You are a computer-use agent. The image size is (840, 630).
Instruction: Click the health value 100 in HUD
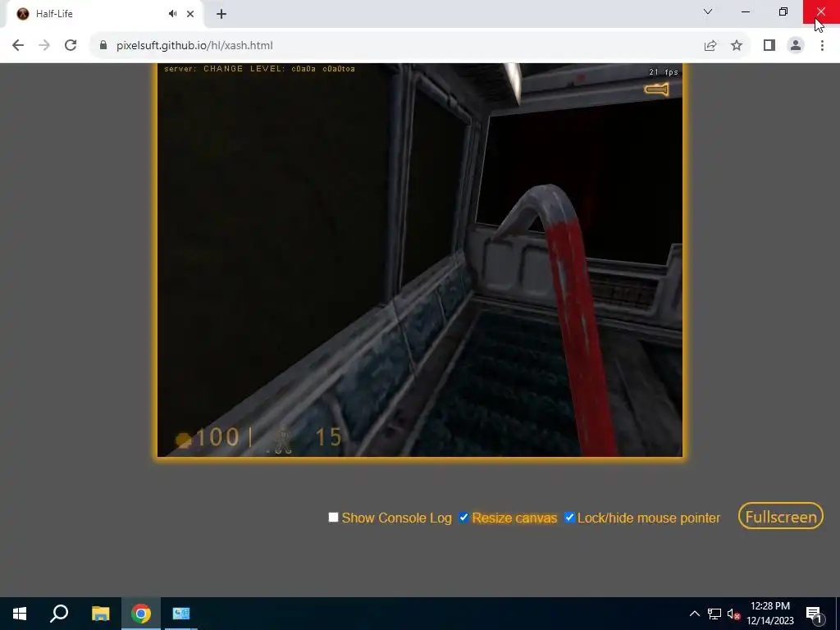(217, 438)
